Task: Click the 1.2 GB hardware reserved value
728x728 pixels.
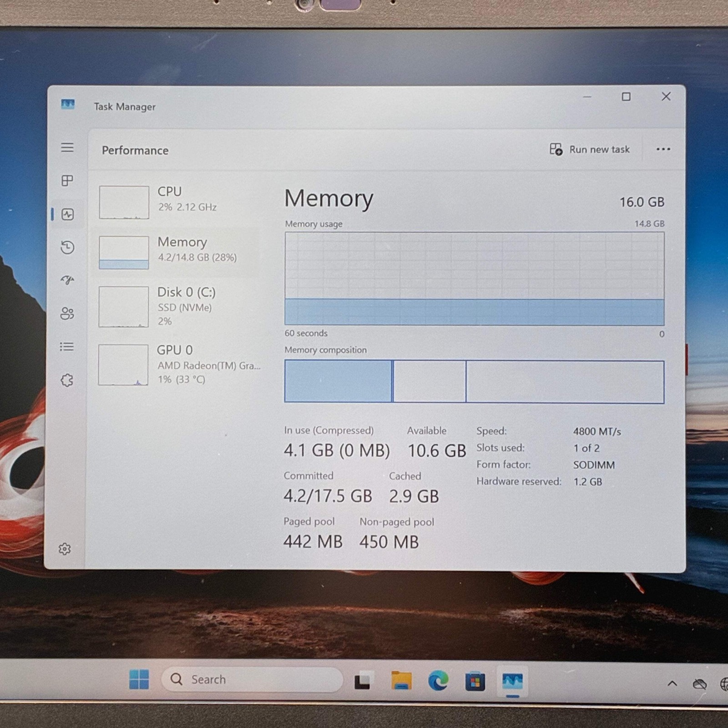Action: 587,482
